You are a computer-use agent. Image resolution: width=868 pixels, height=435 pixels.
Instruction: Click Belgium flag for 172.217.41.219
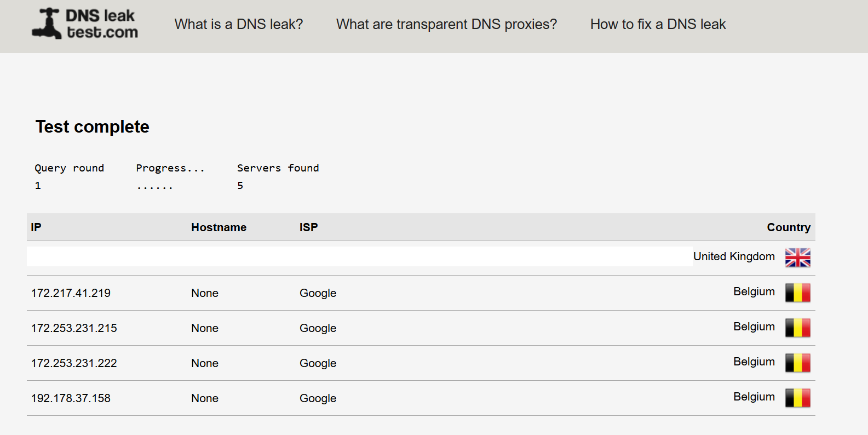click(x=797, y=293)
